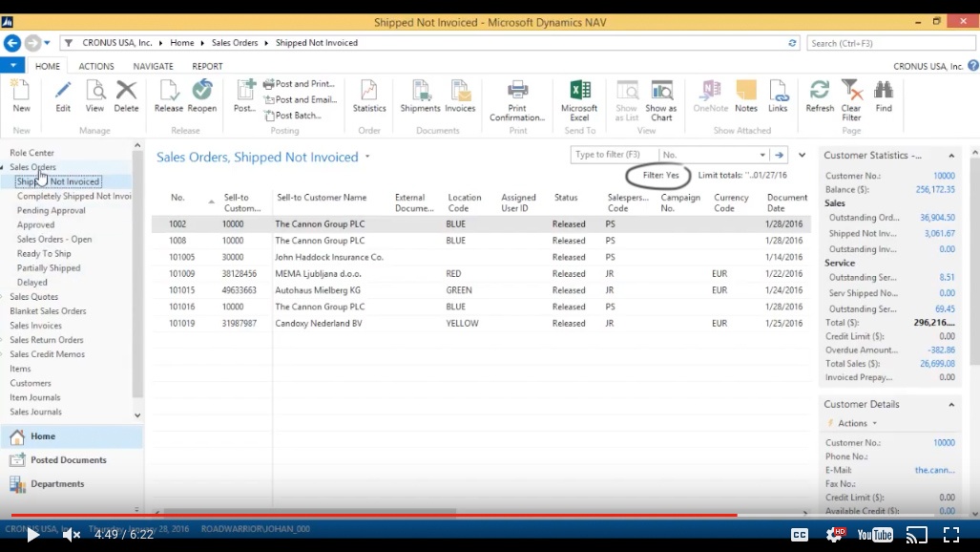Open Sales Quotes in navigation
Screen dimensions: 980x552
pos(33,297)
